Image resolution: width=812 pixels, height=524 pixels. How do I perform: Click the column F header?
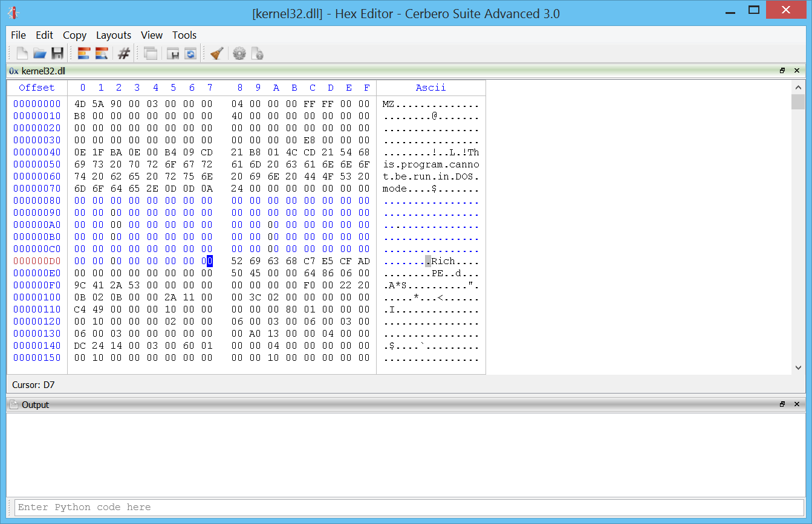coord(366,88)
